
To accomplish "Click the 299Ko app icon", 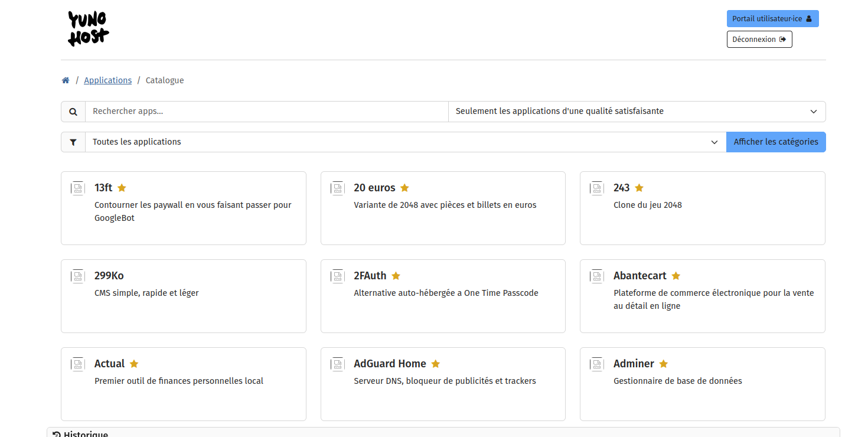I will pyautogui.click(x=78, y=276).
